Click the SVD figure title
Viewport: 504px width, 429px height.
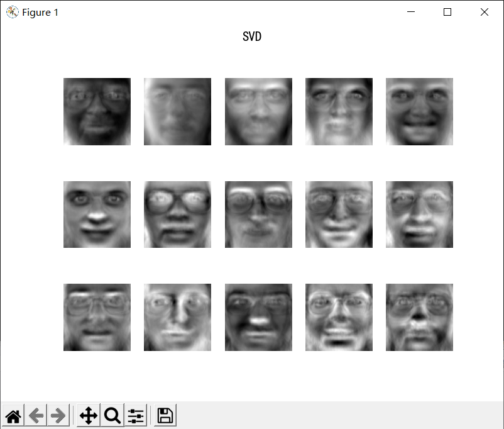[x=252, y=36]
